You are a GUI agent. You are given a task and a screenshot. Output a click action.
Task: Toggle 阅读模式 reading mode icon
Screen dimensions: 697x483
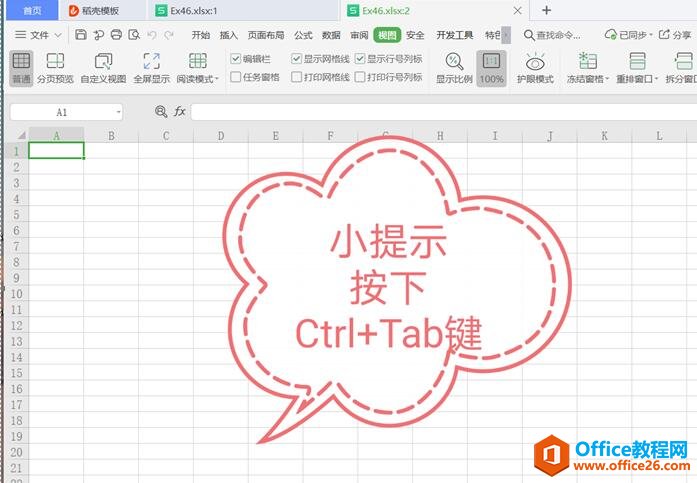[197, 61]
